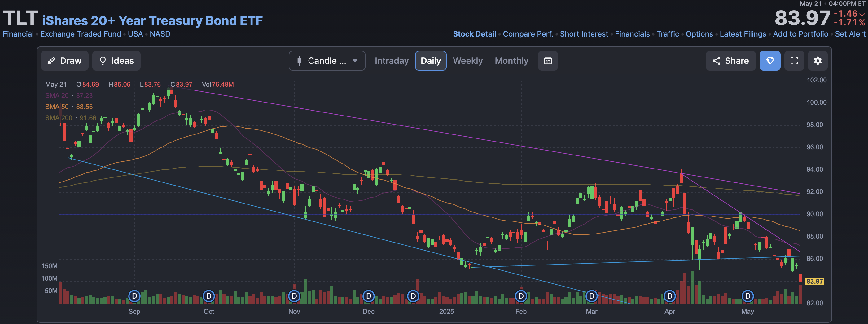Toggle fullscreen chart mode

(794, 61)
